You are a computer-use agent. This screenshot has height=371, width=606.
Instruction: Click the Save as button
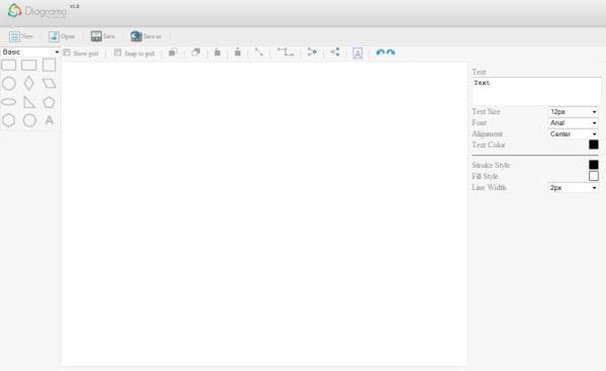[146, 36]
